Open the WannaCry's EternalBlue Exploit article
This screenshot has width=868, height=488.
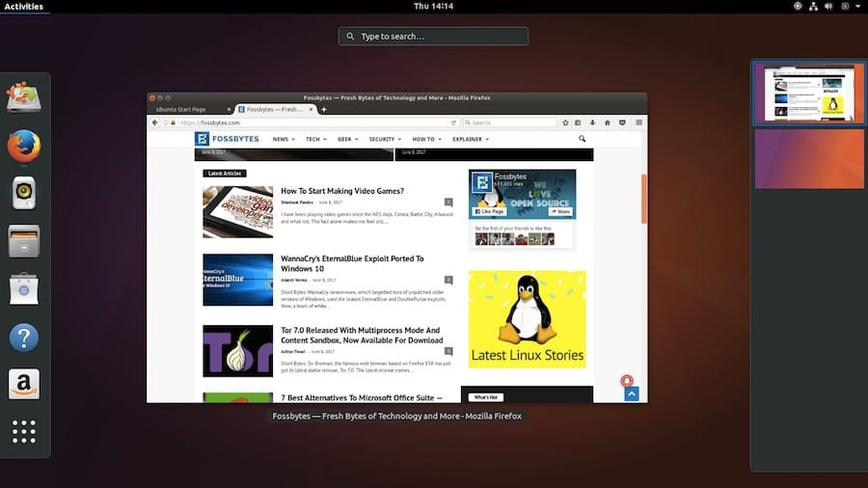pyautogui.click(x=352, y=263)
